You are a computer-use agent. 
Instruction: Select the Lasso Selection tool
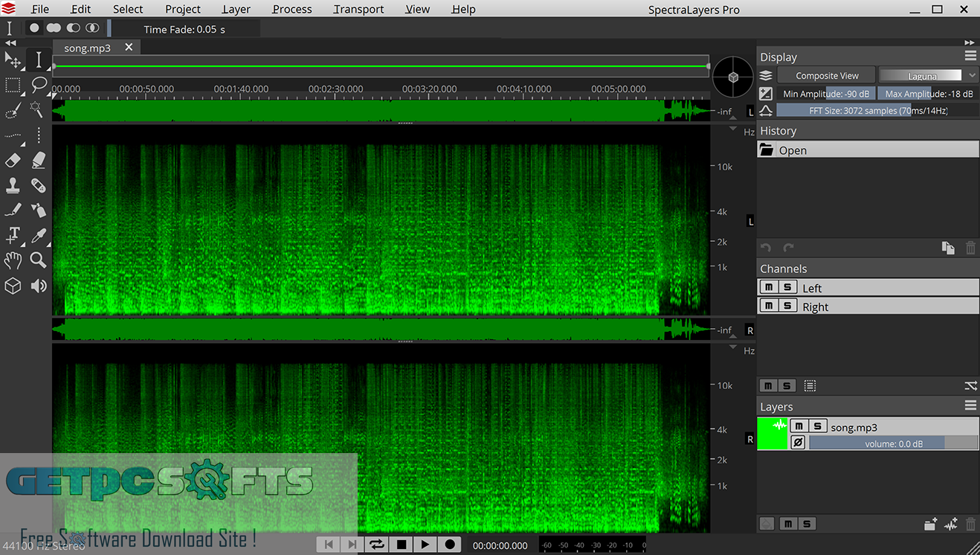39,85
